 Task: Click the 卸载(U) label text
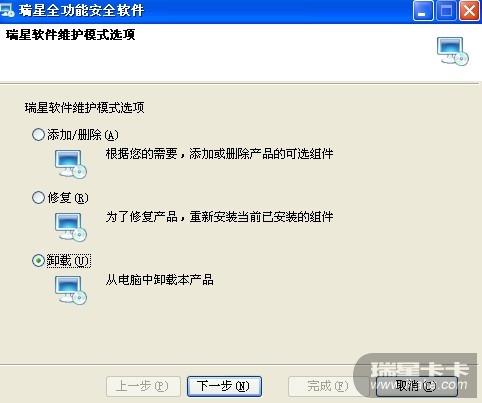[x=68, y=261]
